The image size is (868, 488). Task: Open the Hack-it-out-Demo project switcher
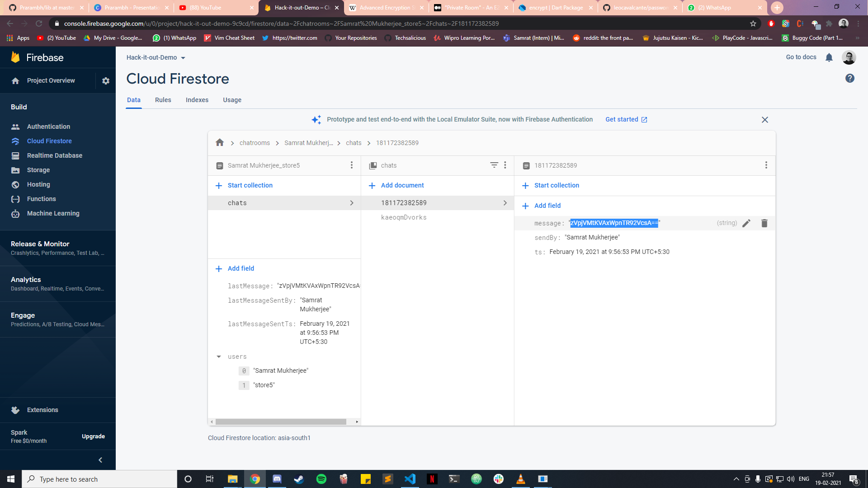pyautogui.click(x=156, y=57)
